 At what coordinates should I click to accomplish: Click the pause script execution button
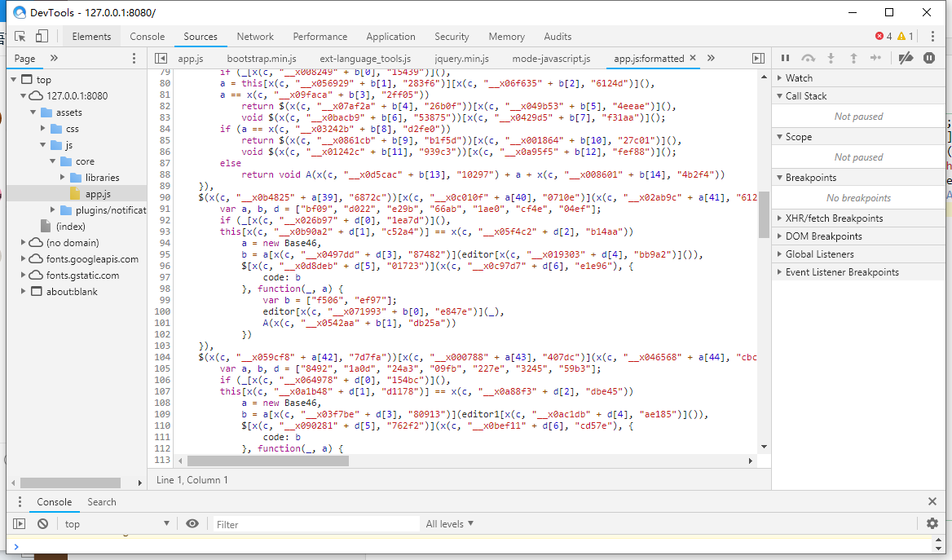pyautogui.click(x=786, y=58)
